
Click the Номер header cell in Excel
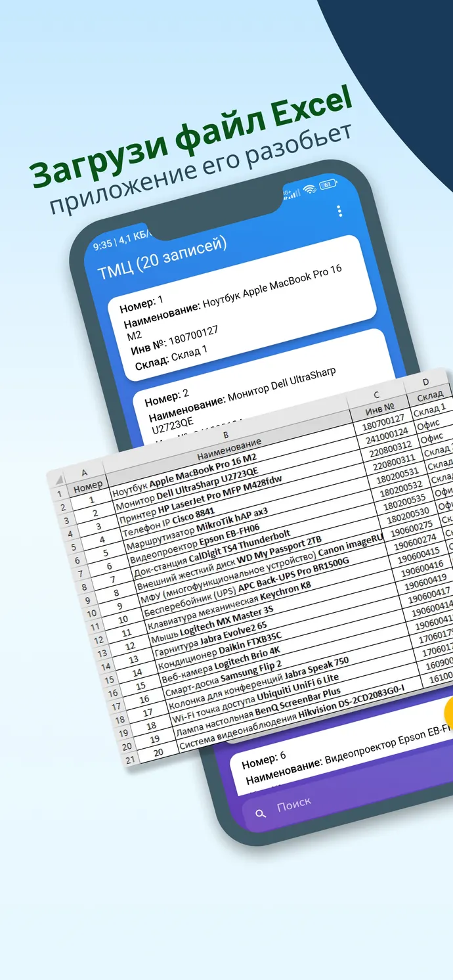(x=88, y=486)
